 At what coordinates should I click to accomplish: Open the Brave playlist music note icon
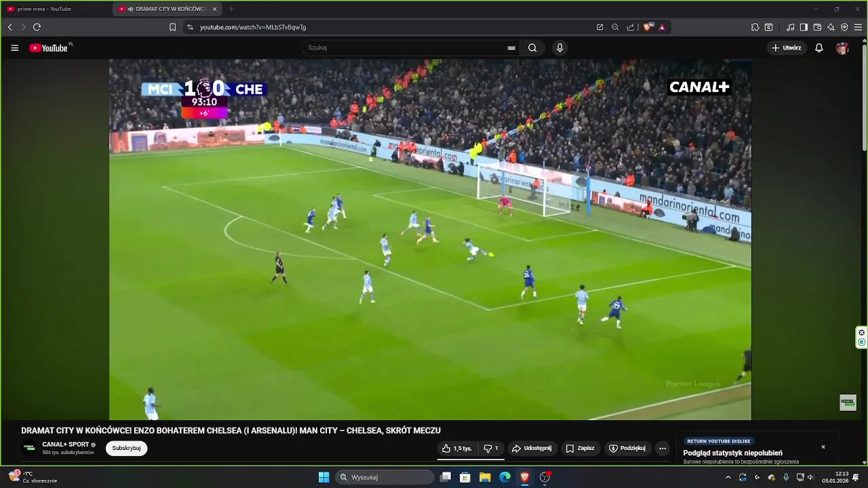click(791, 27)
